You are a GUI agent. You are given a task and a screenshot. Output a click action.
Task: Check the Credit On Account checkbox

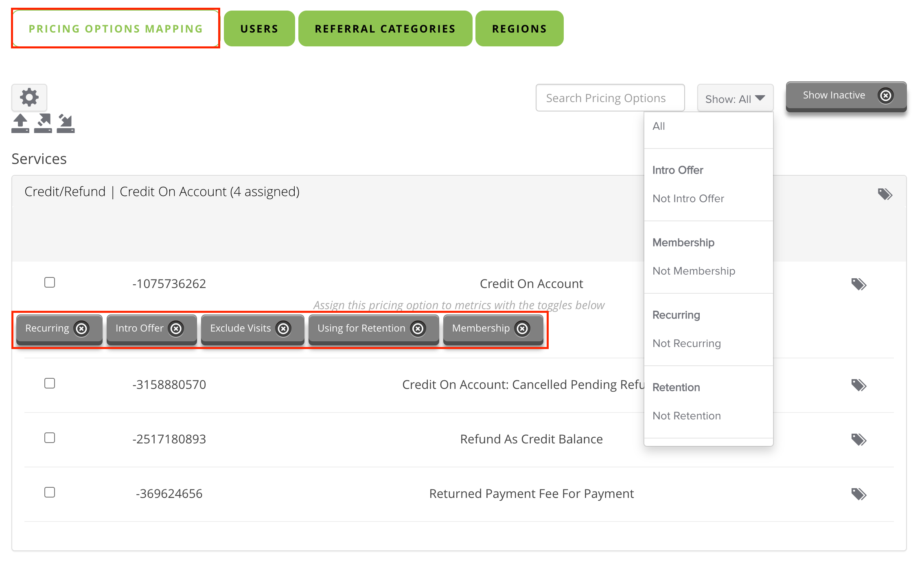(50, 282)
